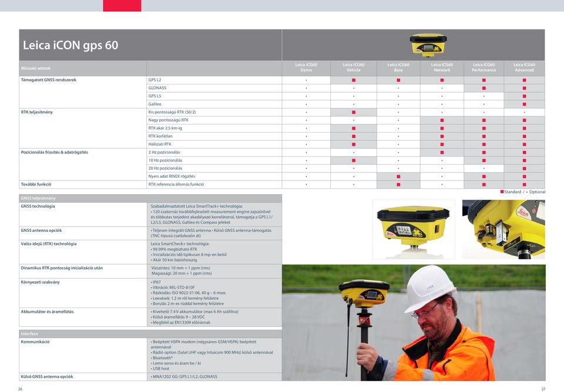Click red marker for 10 Hz pozícionálás under Vehicle
Viewport: 564px width, 392px height.
(x=354, y=161)
